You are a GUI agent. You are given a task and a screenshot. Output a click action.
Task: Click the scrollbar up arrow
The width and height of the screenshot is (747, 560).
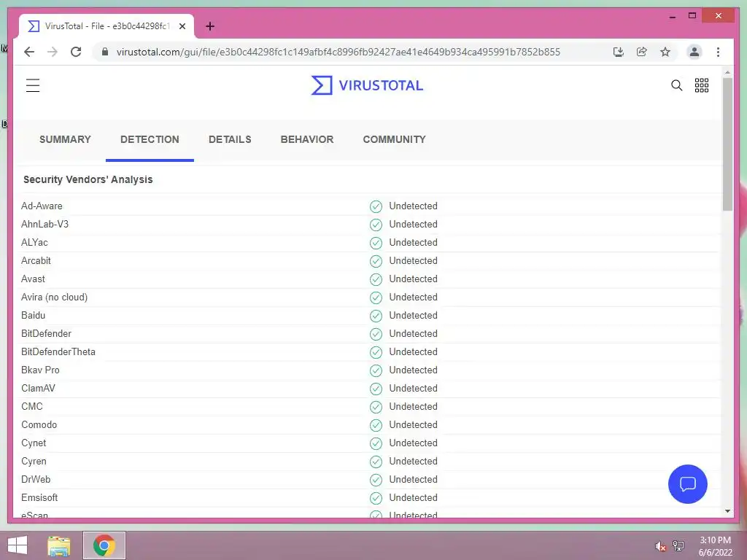coord(727,72)
